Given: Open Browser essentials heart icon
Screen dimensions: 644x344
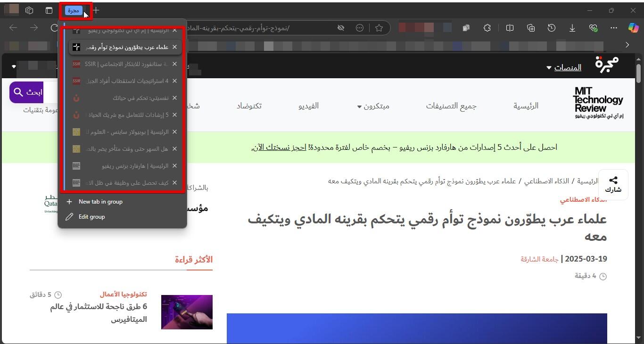Looking at the screenshot, I should point(593,28).
